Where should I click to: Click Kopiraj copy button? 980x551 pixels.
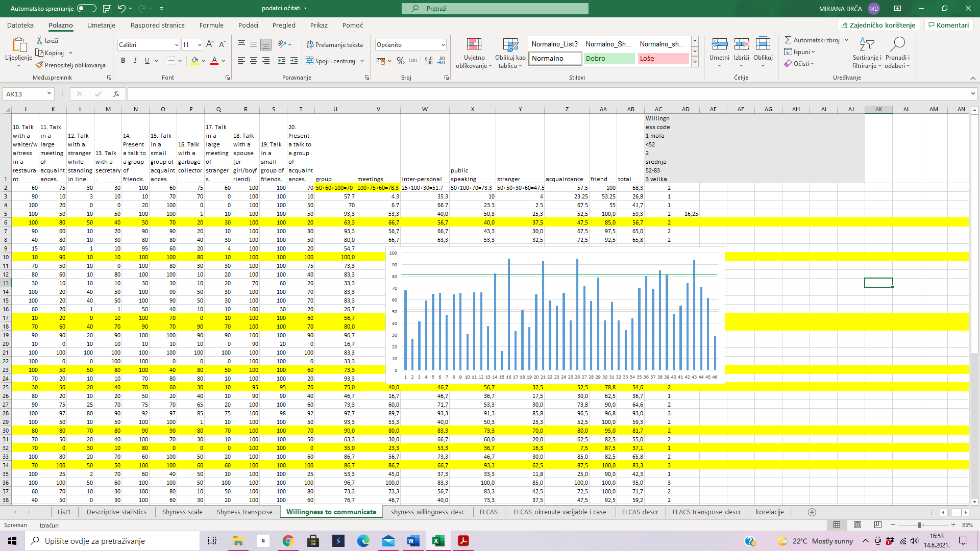[50, 53]
